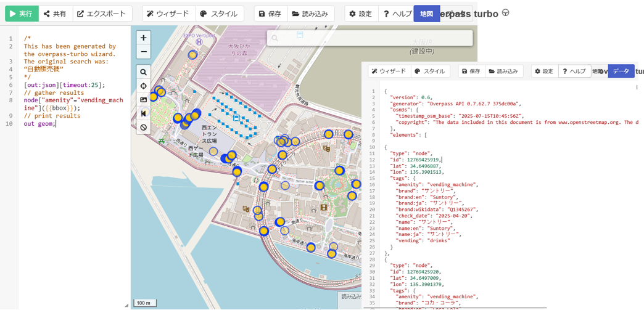Click the search magnifier icon in map searchbox

pos(275,38)
